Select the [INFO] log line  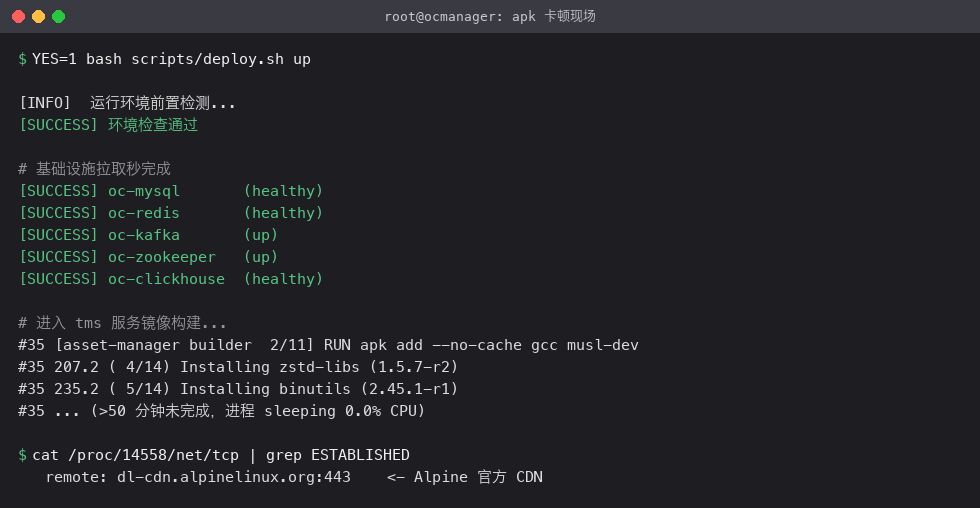point(128,103)
